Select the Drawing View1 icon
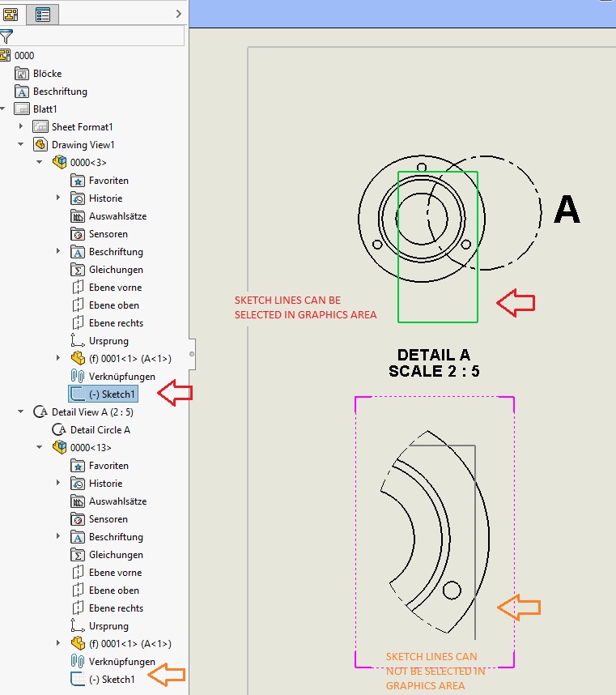Image resolution: width=616 pixels, height=695 pixels. pos(40,144)
